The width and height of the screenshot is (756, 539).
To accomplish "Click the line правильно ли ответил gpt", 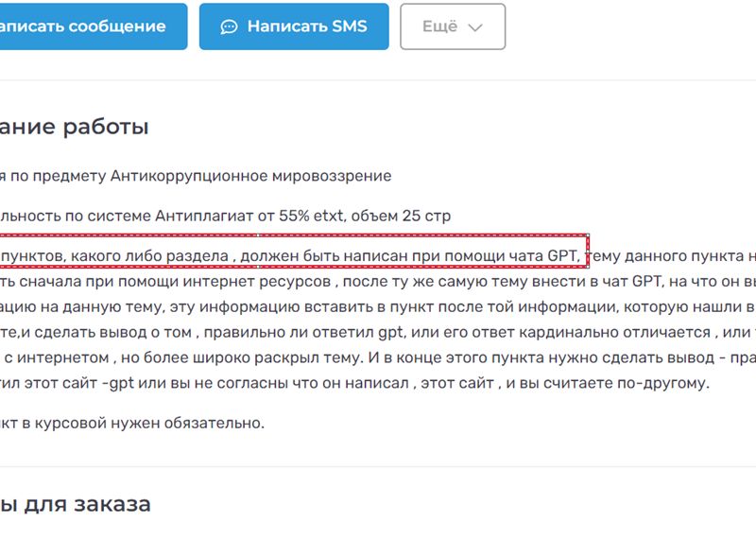I will [378, 333].
